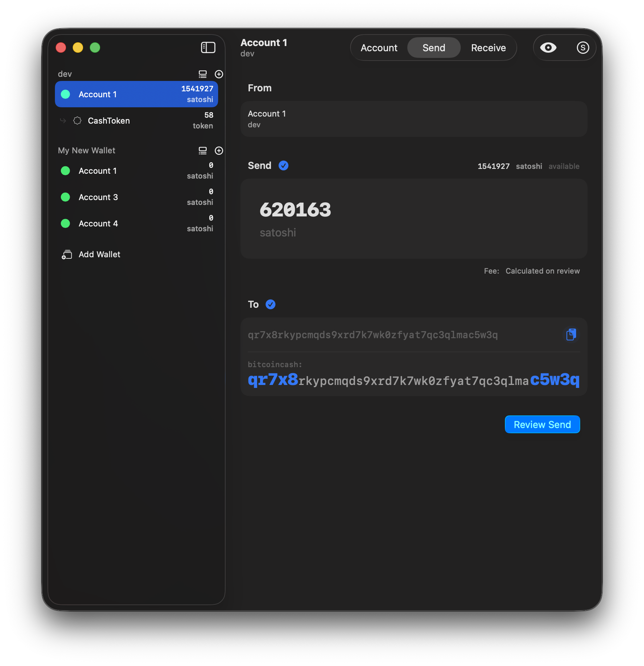Click the green maximize window button
Viewport: 644px width, 666px height.
pyautogui.click(x=95, y=48)
